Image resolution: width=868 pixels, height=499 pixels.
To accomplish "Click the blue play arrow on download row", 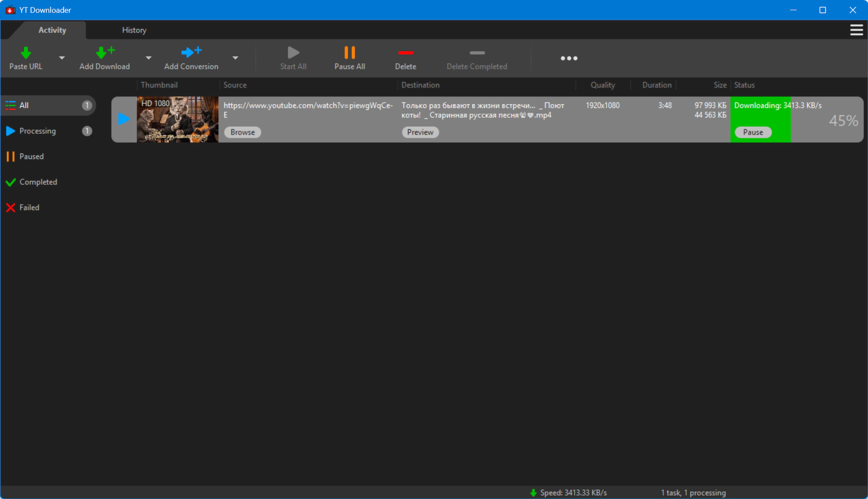I will [124, 119].
